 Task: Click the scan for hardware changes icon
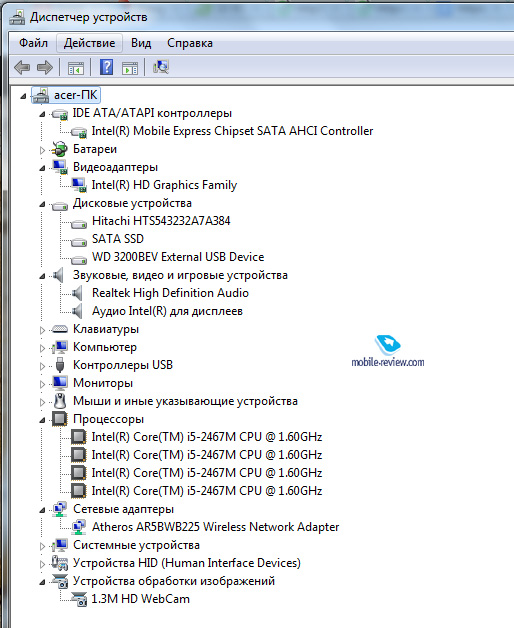161,67
